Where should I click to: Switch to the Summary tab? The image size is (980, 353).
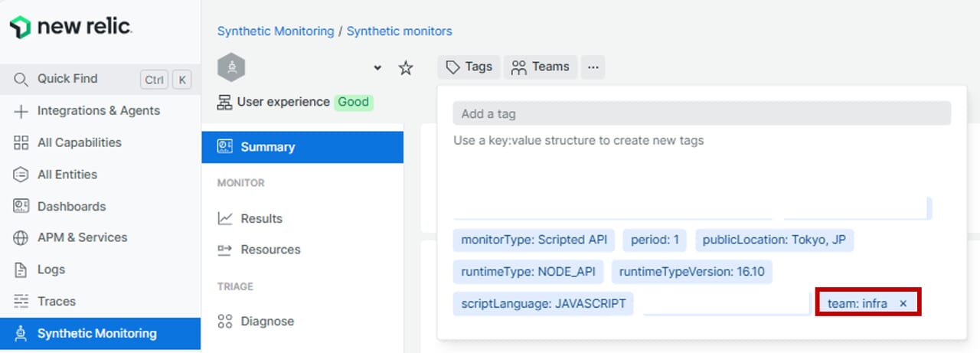click(267, 147)
